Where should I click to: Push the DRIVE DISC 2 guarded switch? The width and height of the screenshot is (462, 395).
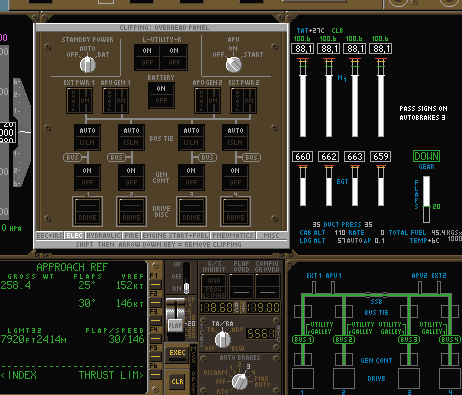tap(131, 211)
